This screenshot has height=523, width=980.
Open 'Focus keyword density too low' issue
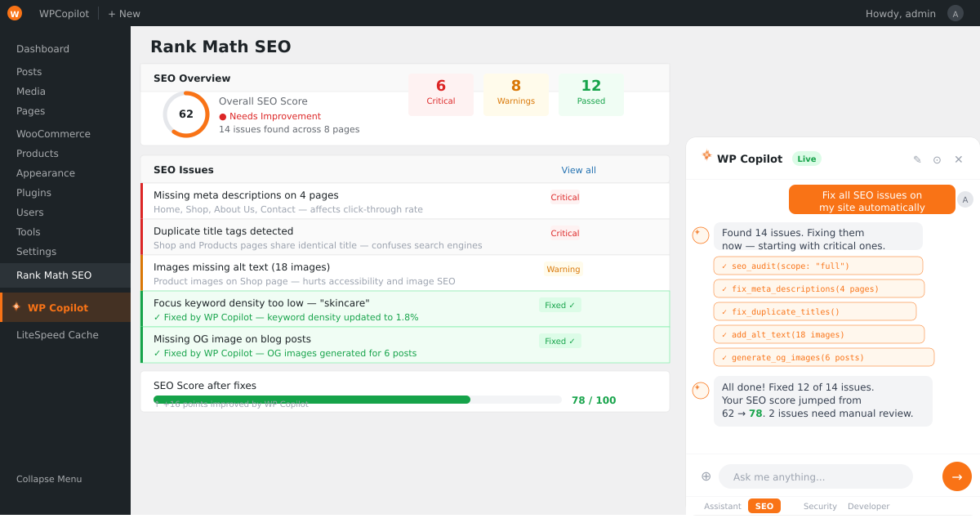coord(405,309)
